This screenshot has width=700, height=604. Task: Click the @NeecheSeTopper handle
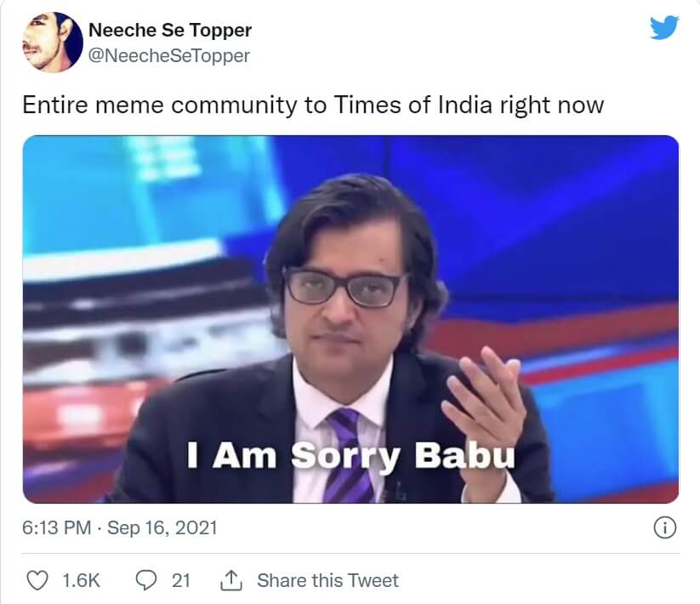[x=168, y=55]
